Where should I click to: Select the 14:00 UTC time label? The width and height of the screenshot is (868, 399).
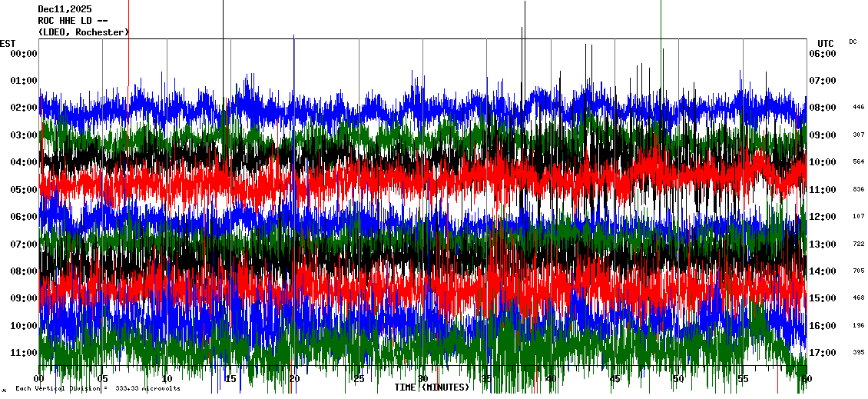point(823,271)
